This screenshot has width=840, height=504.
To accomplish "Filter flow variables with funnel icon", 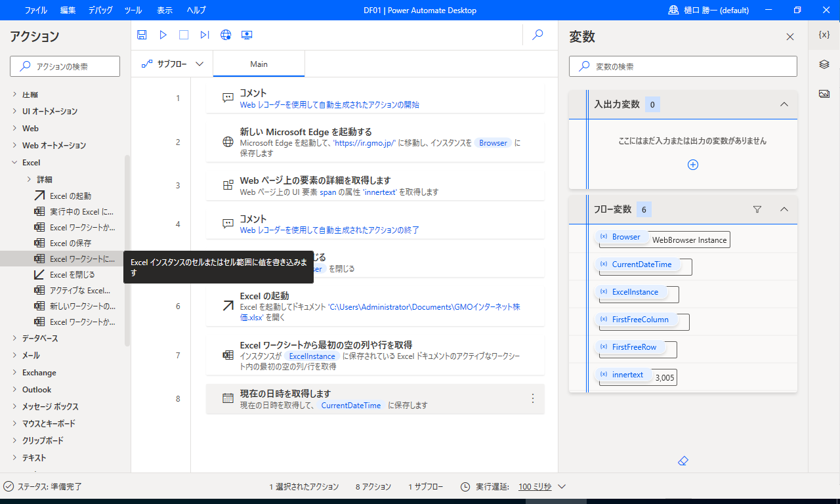I will point(757,209).
